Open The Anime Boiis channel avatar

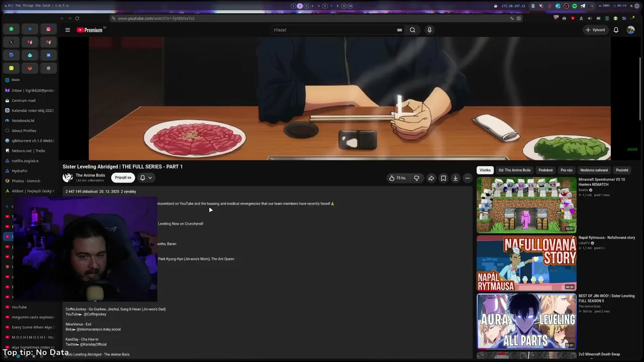coord(67,177)
